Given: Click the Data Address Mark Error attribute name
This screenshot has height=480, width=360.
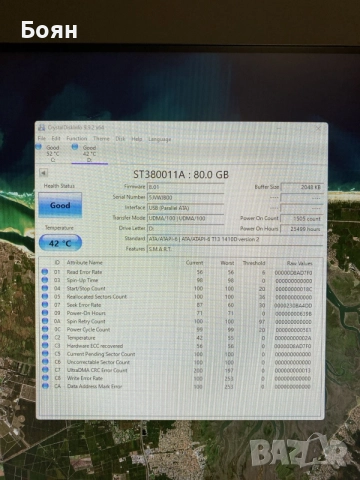Looking at the screenshot, I should (95, 386).
